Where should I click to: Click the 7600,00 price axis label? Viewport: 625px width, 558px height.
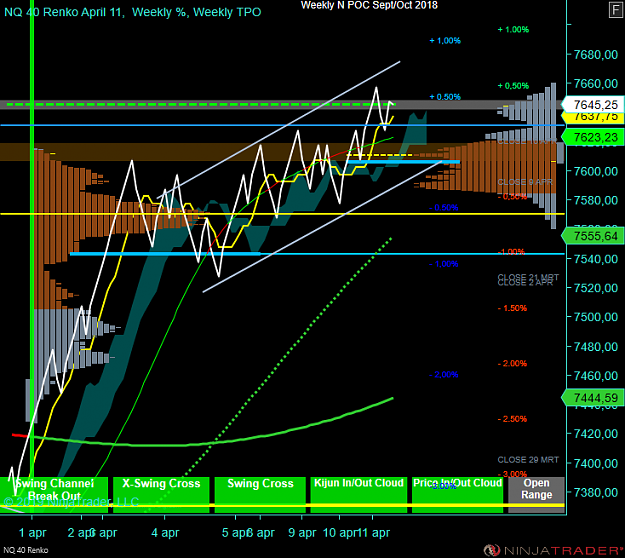[x=596, y=171]
